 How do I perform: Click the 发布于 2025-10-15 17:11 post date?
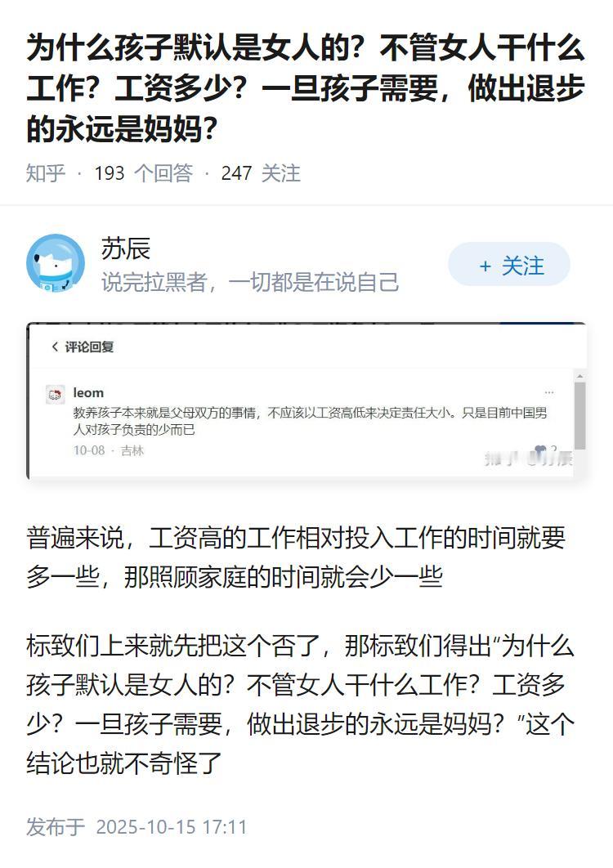136,827
